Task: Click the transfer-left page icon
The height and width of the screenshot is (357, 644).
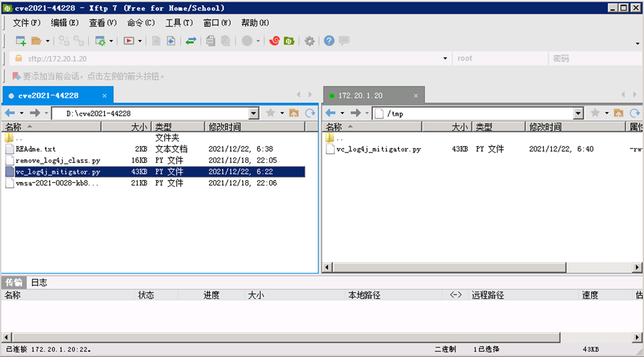Action: [x=156, y=41]
